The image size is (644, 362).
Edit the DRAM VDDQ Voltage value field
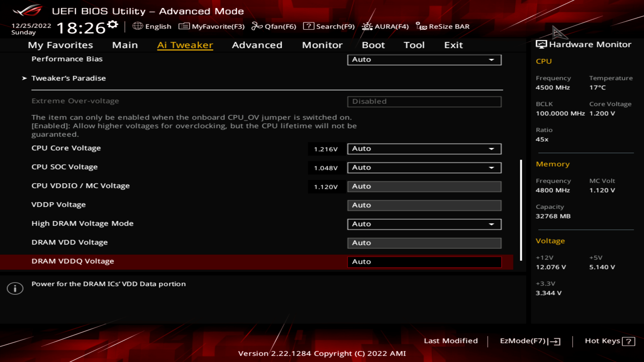pos(424,262)
